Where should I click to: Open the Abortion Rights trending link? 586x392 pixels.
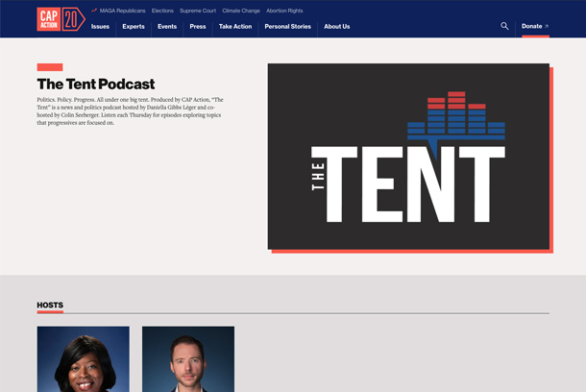(x=284, y=11)
